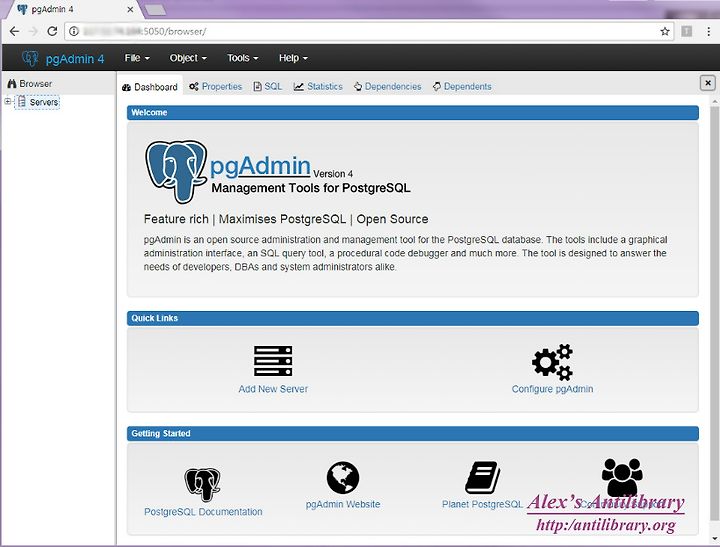The height and width of the screenshot is (547, 720).
Task: Click the Dependencies tab icon
Action: tap(358, 86)
